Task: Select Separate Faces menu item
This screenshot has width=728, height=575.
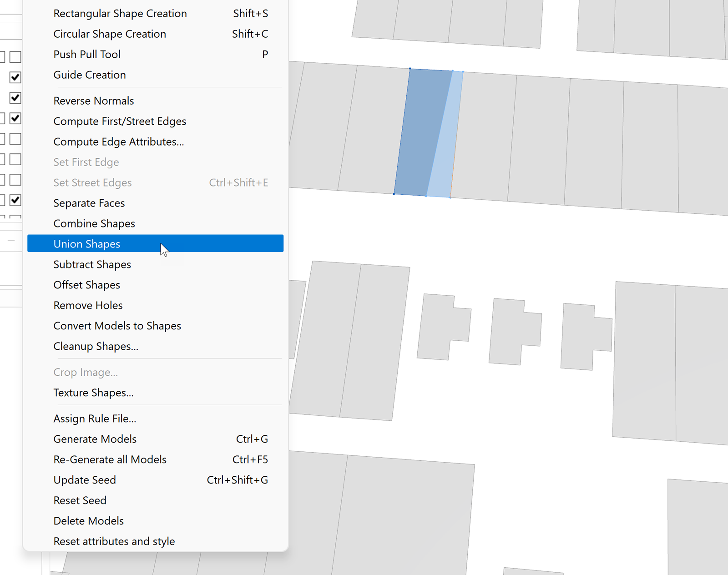Action: [89, 203]
